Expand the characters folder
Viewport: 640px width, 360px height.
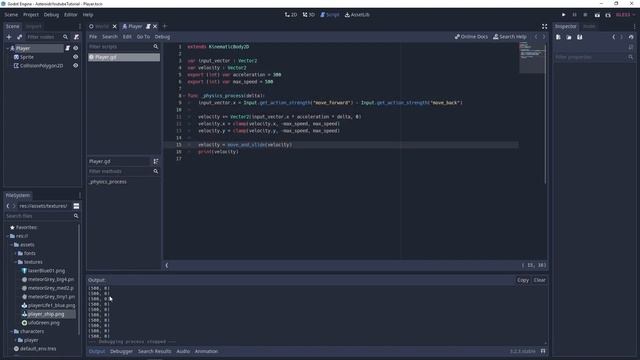point(11,331)
